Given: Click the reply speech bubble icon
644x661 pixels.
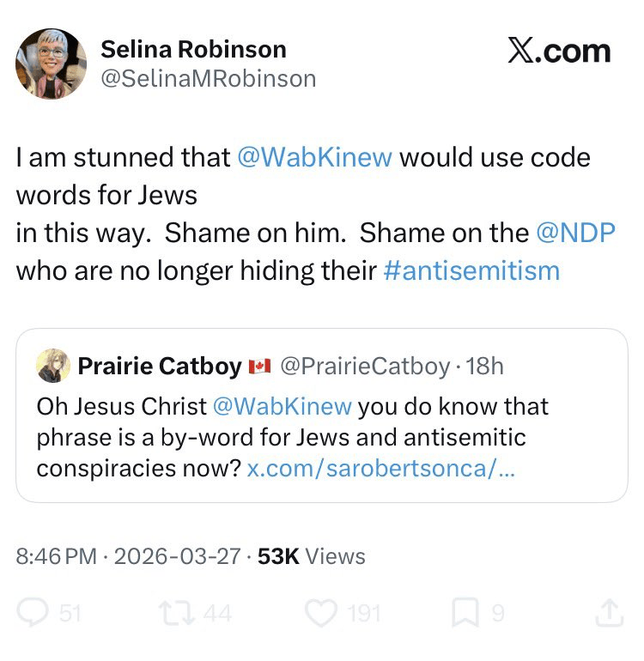Looking at the screenshot, I should click(x=33, y=612).
